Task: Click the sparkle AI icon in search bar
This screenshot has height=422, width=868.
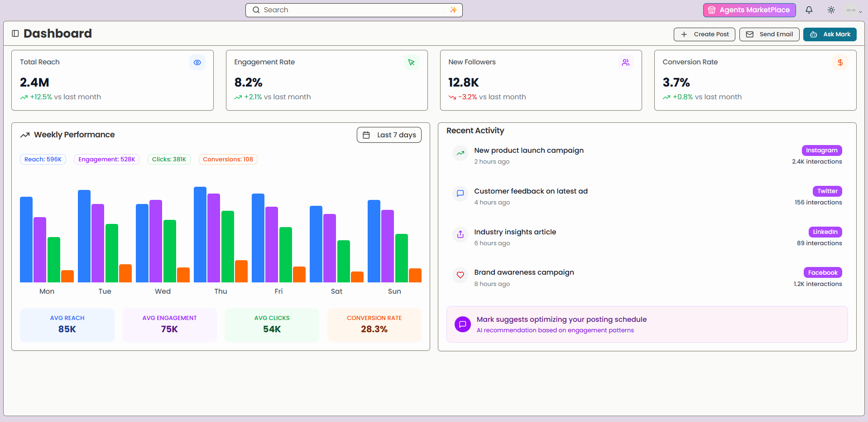Action: [453, 10]
